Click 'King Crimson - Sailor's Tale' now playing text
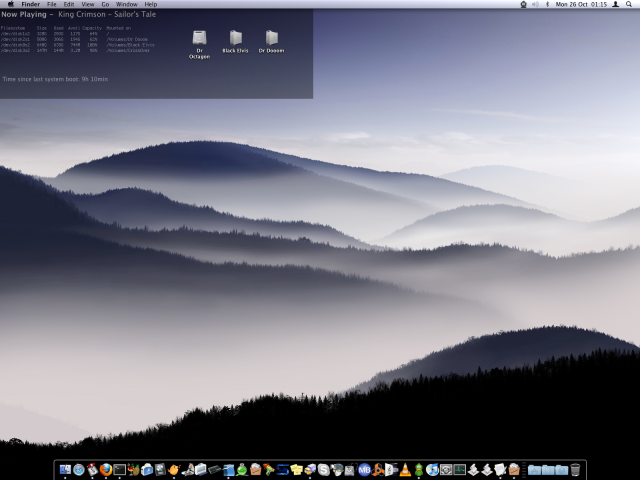The width and height of the screenshot is (640, 480). [x=107, y=14]
